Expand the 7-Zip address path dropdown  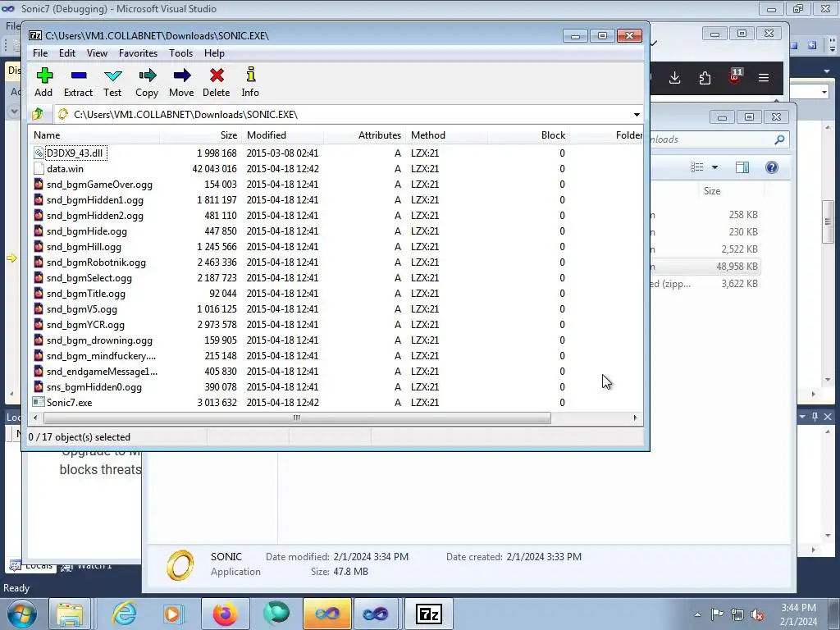(x=637, y=115)
